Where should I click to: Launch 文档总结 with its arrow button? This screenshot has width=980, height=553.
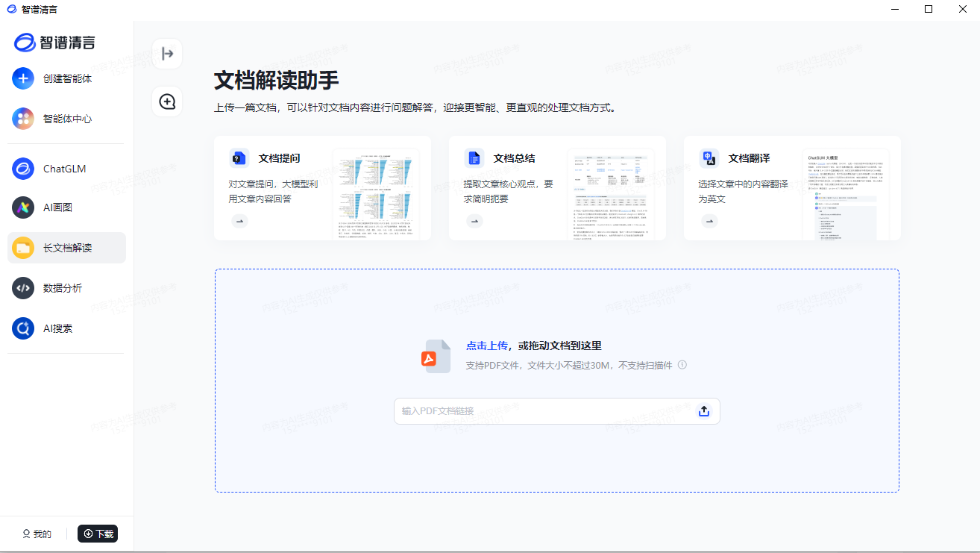[474, 221]
